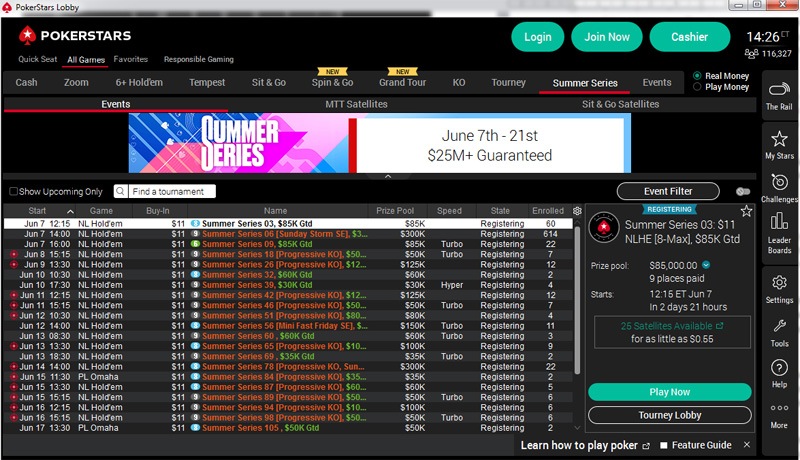The height and width of the screenshot is (460, 800).
Task: Click prize pool info dropdown icon
Action: coord(706,265)
